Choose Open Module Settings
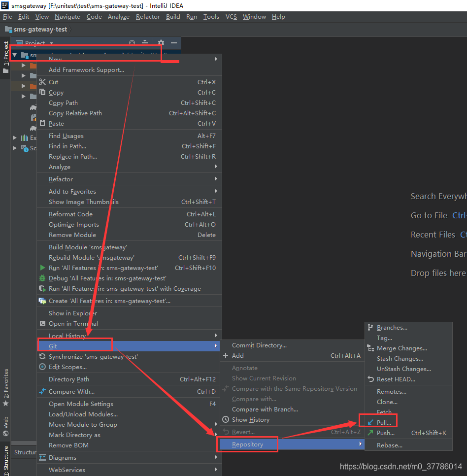The width and height of the screenshot is (467, 476). click(x=129, y=404)
